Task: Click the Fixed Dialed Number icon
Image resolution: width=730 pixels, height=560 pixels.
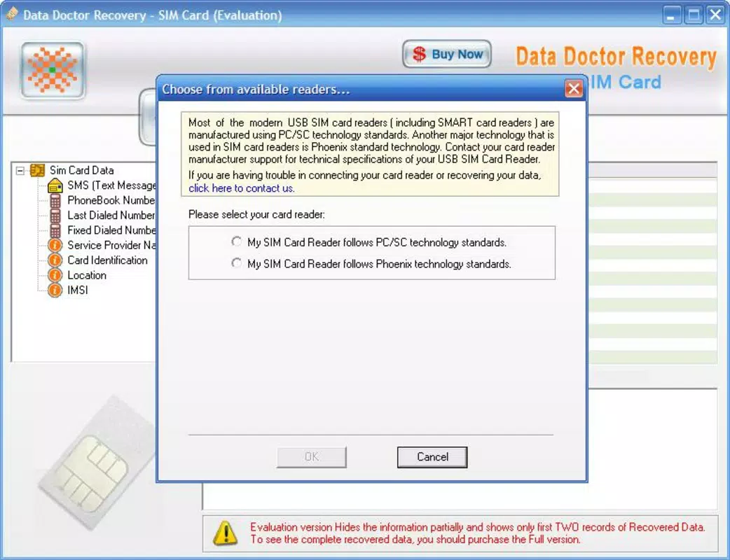Action: point(55,230)
